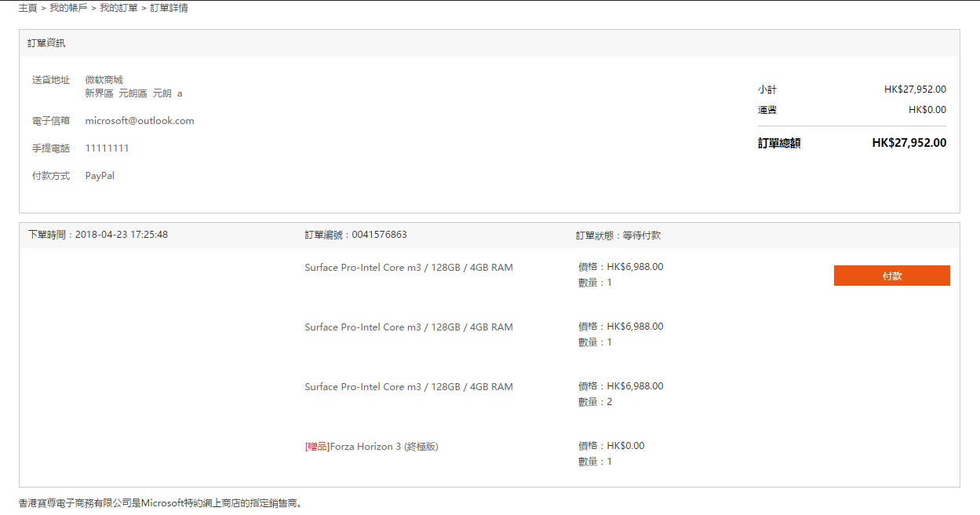Click 電子信箱 label
Viewport: 980px width, 515px height.
click(x=51, y=121)
